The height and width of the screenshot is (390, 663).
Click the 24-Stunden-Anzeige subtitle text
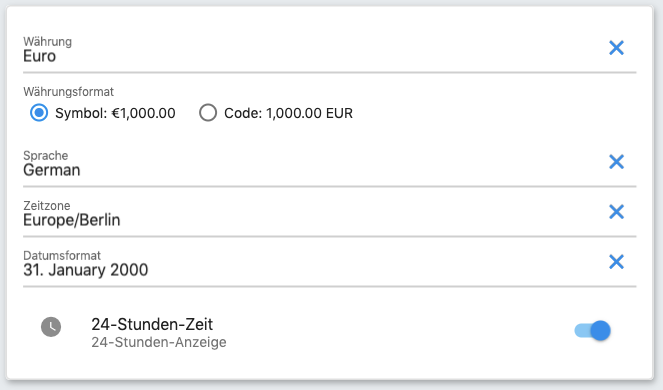point(159,342)
